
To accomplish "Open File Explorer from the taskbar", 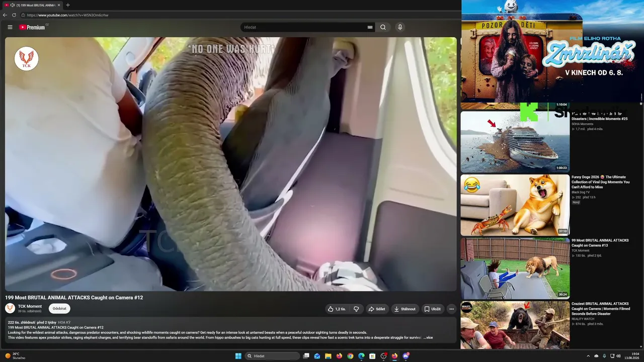I will tap(328, 356).
